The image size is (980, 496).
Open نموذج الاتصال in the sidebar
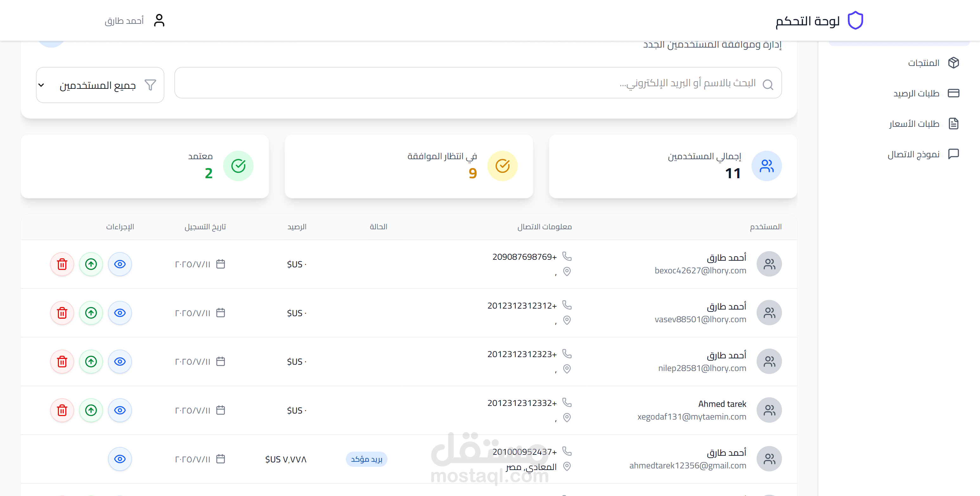[913, 154]
